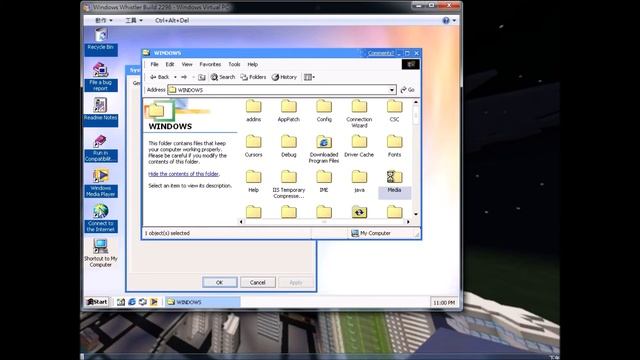This screenshot has width=640, height=360.
Task: Open the View menu
Action: point(187,64)
